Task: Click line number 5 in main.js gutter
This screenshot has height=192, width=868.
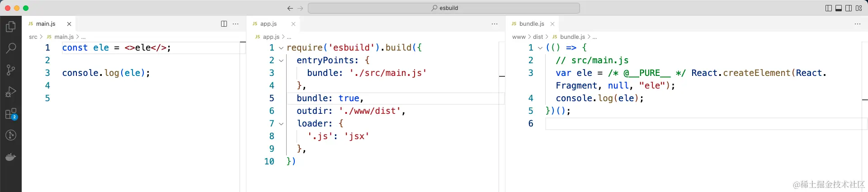Action: (47, 98)
